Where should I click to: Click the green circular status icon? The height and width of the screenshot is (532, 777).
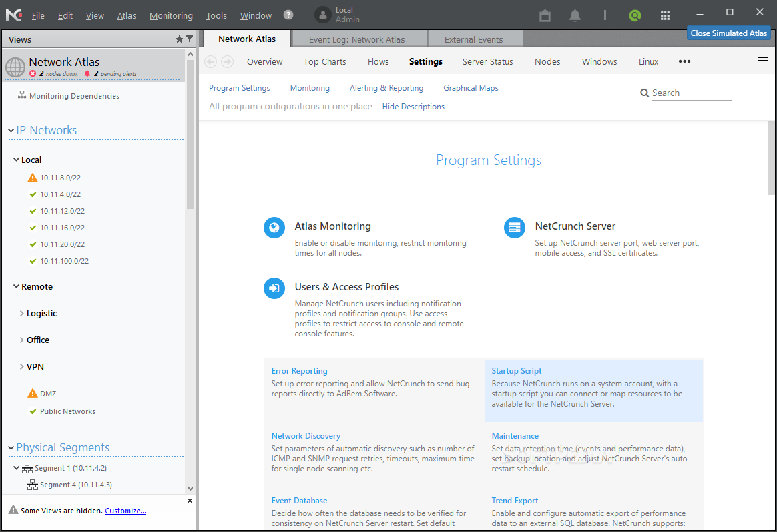[635, 15]
